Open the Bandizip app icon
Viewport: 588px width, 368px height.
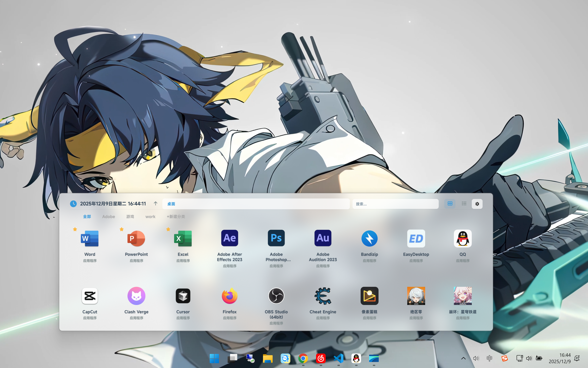[x=369, y=239]
